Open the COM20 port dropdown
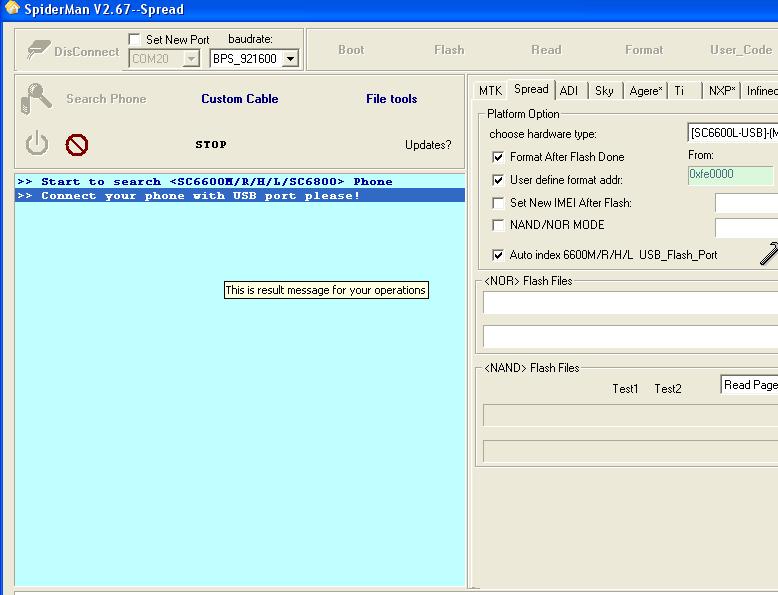The height and width of the screenshot is (595, 778). point(191,59)
